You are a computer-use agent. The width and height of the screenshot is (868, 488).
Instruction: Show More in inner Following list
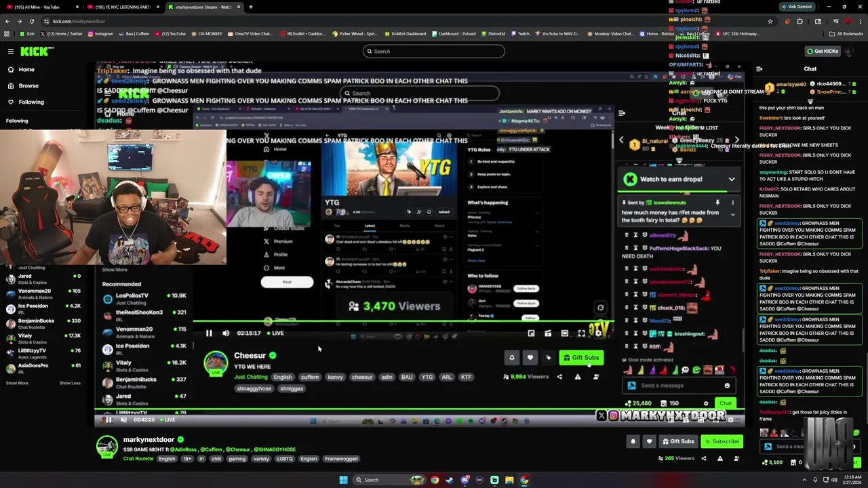(114, 270)
